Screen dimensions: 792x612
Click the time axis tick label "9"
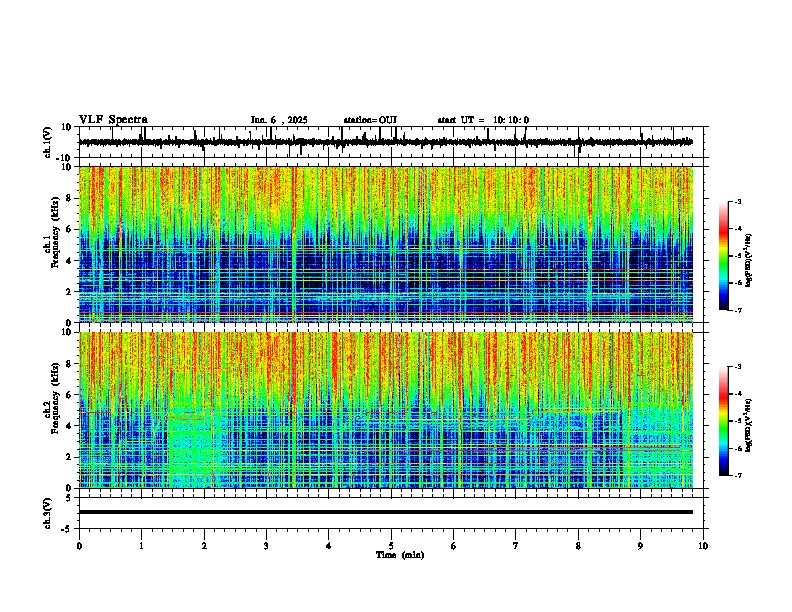pos(641,546)
